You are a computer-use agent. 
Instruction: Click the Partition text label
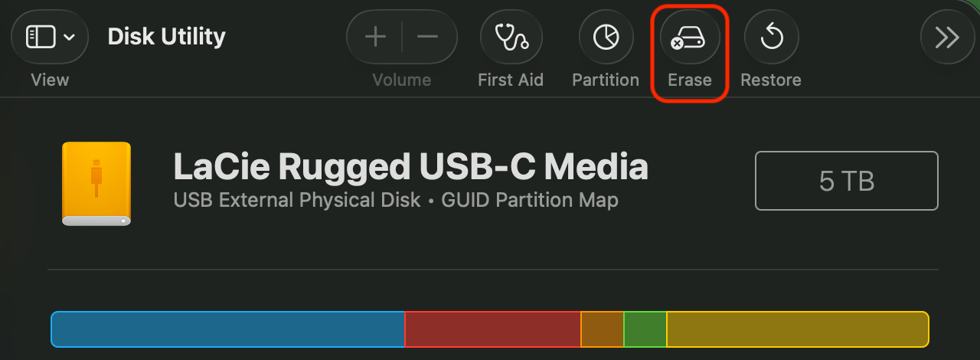[x=606, y=80]
